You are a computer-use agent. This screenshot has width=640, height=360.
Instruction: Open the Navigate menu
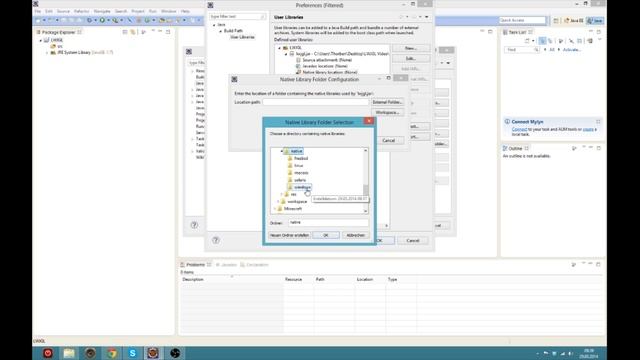click(x=102, y=11)
